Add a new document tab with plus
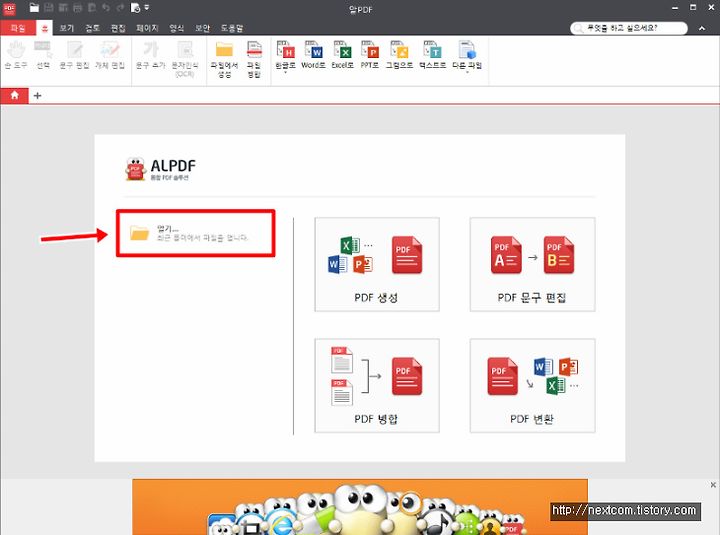This screenshot has width=720, height=535. coord(38,96)
